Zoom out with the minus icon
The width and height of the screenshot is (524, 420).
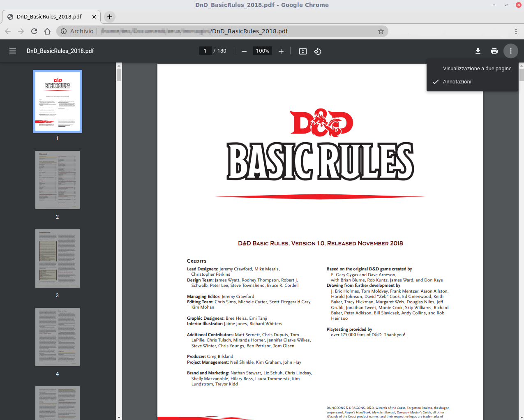point(244,51)
